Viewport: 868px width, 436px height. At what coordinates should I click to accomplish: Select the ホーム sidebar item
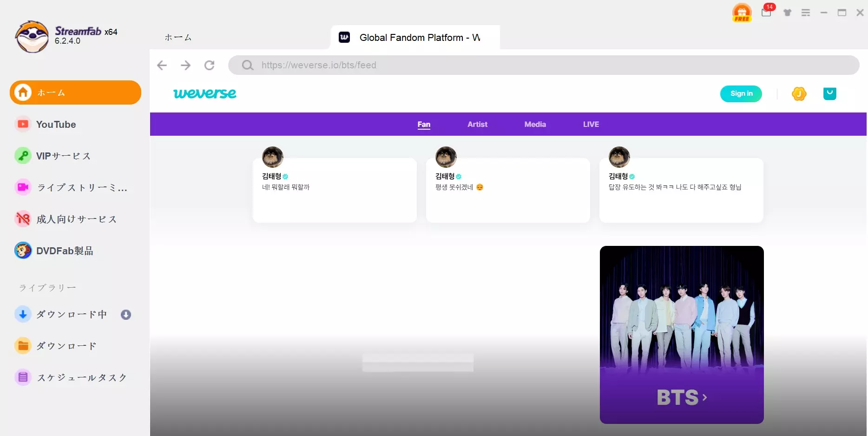pos(75,92)
